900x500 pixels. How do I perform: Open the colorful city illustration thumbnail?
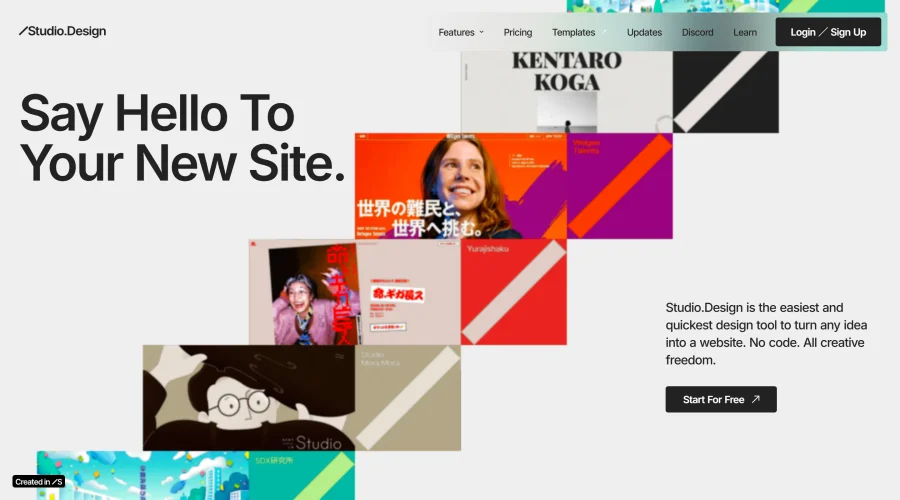click(143, 475)
